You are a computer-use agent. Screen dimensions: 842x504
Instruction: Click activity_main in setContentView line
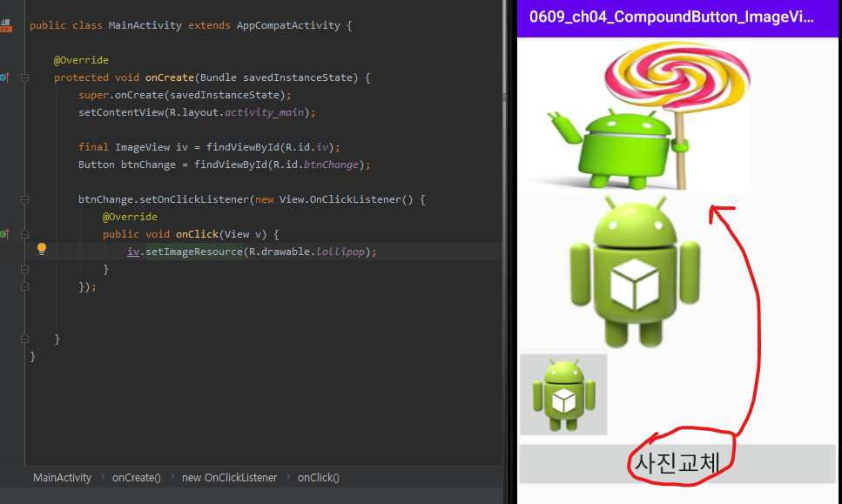pos(264,112)
